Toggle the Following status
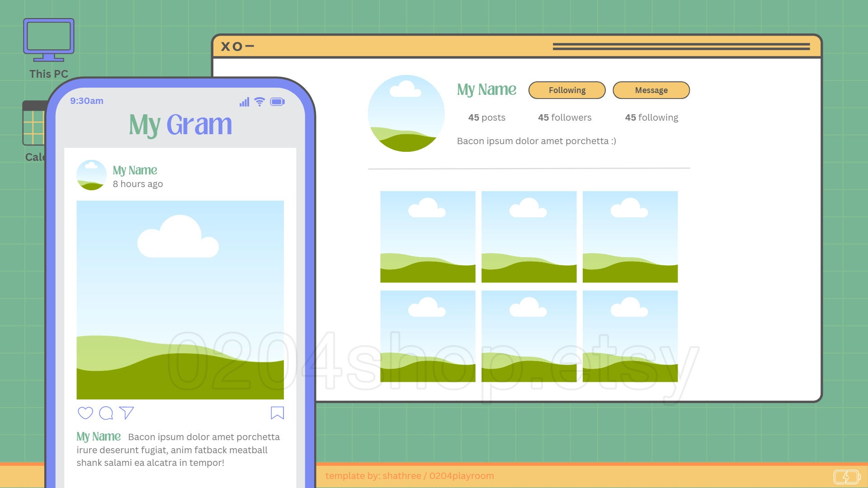 (566, 90)
